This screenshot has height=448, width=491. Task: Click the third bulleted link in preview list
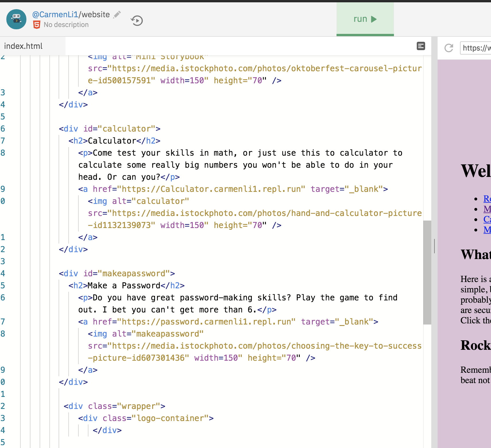click(x=487, y=219)
